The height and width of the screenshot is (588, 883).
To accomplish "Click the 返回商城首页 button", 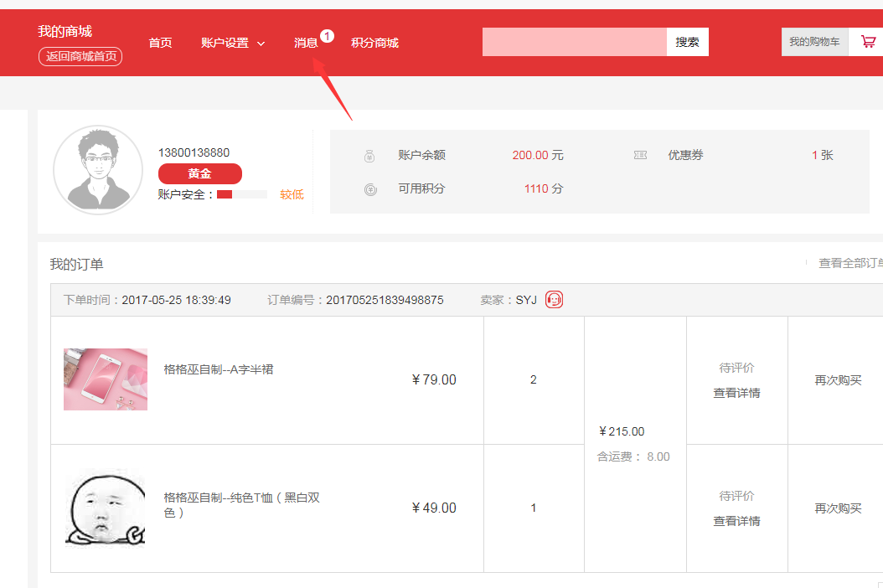I will pos(80,57).
